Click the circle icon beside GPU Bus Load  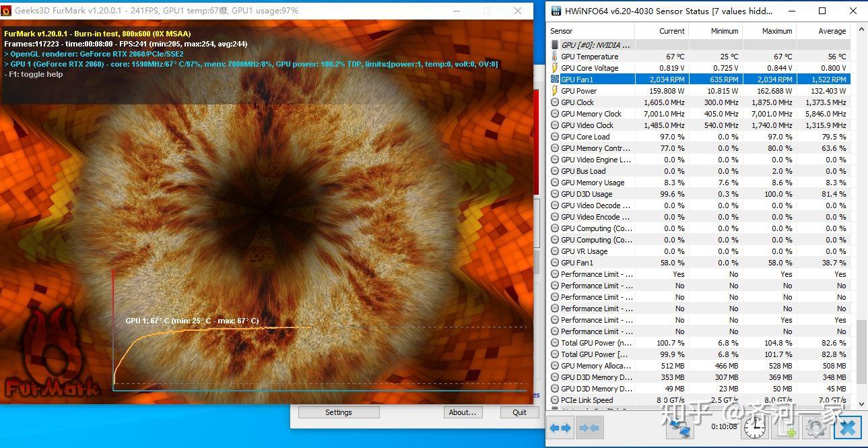[x=555, y=171]
